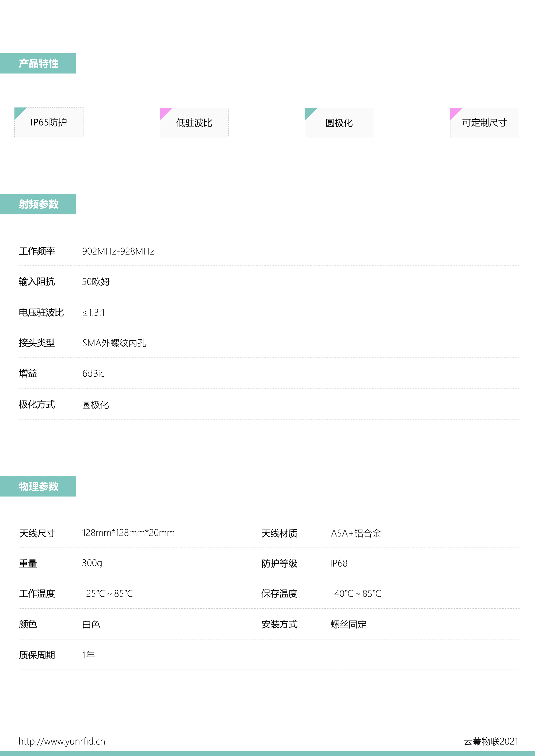Select the -40℃ ~ 85℃ storage temperature

[x=356, y=594]
